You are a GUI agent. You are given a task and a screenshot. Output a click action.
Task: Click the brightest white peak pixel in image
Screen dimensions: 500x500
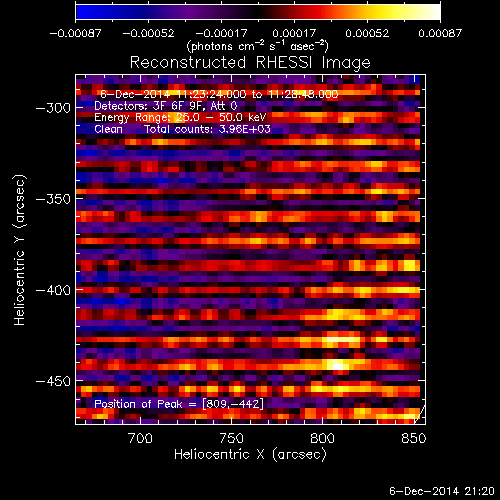point(337,366)
